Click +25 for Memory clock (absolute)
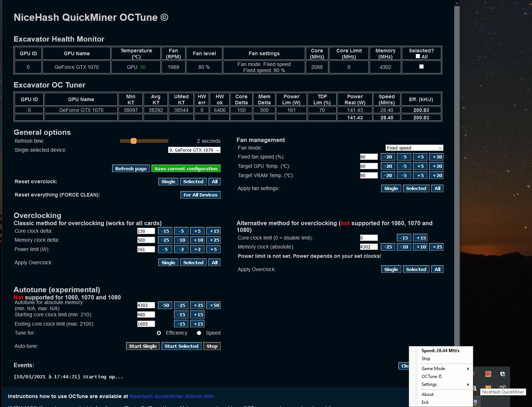The height and width of the screenshot is (407, 532). coord(437,247)
